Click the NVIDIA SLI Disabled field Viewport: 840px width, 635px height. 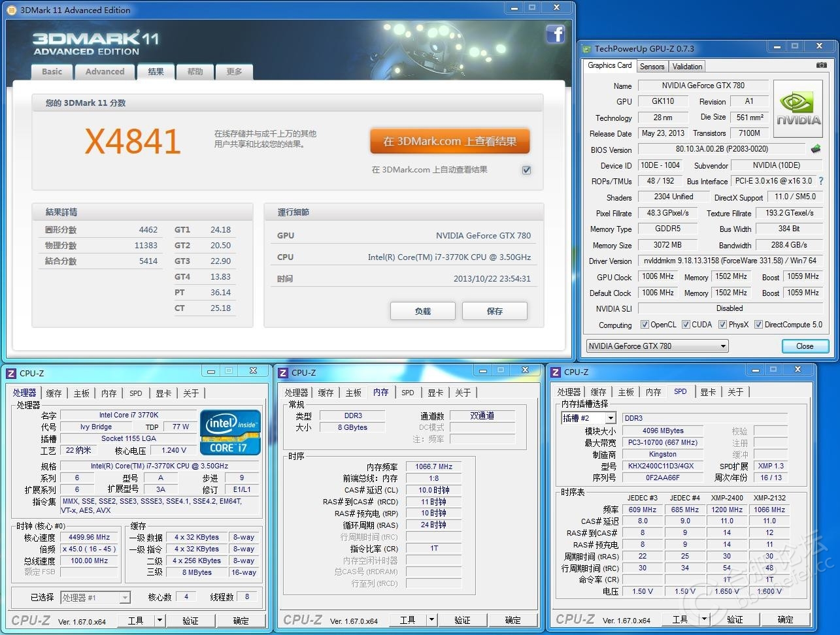[729, 308]
